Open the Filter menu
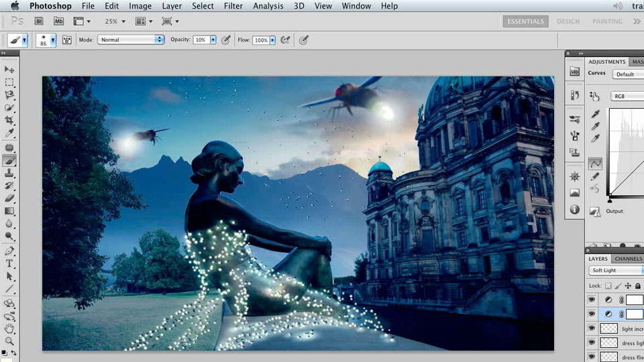Screen dimensions: 644x362 point(233,6)
